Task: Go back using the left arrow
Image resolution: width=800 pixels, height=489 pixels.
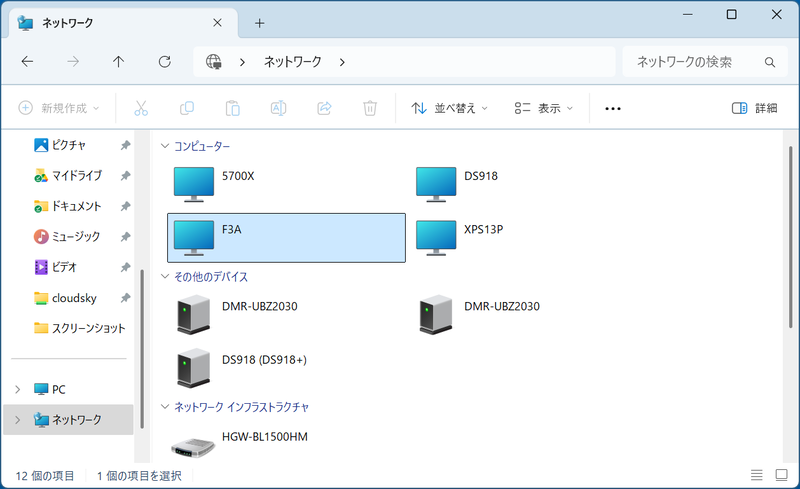Action: pyautogui.click(x=28, y=62)
